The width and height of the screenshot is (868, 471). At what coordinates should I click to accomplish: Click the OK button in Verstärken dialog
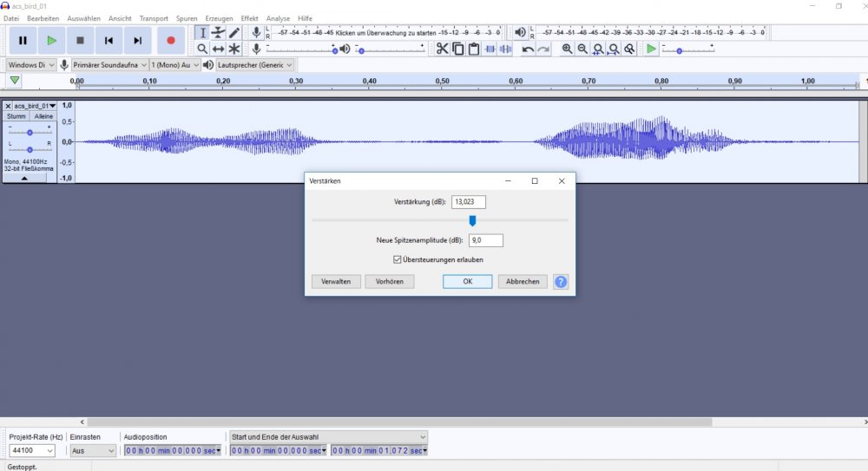(467, 282)
